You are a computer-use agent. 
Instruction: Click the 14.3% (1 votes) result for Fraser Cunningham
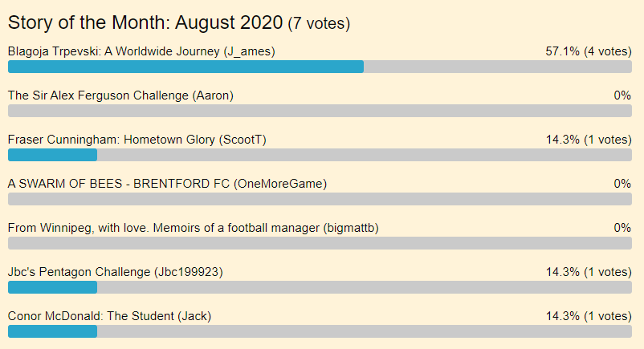588,140
